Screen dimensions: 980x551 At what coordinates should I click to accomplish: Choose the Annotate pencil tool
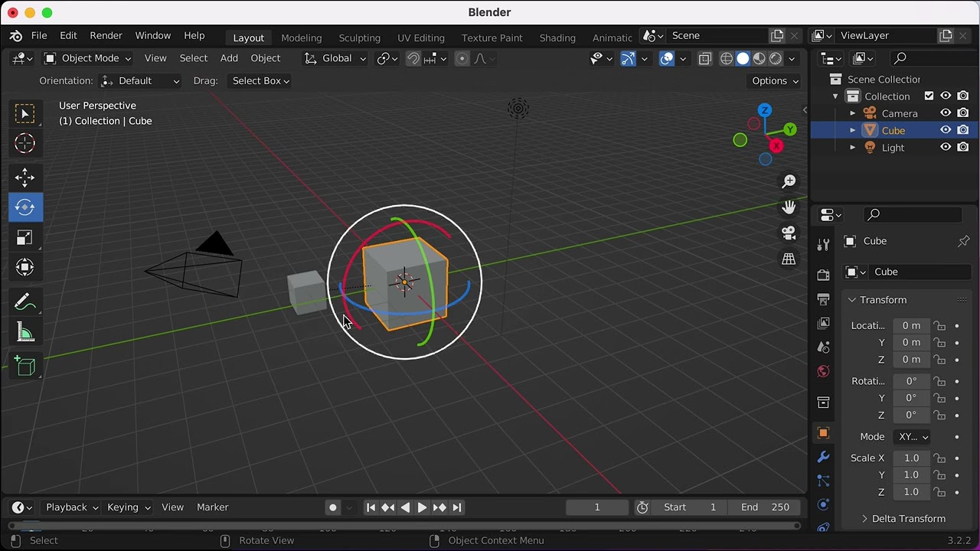pyautogui.click(x=24, y=302)
